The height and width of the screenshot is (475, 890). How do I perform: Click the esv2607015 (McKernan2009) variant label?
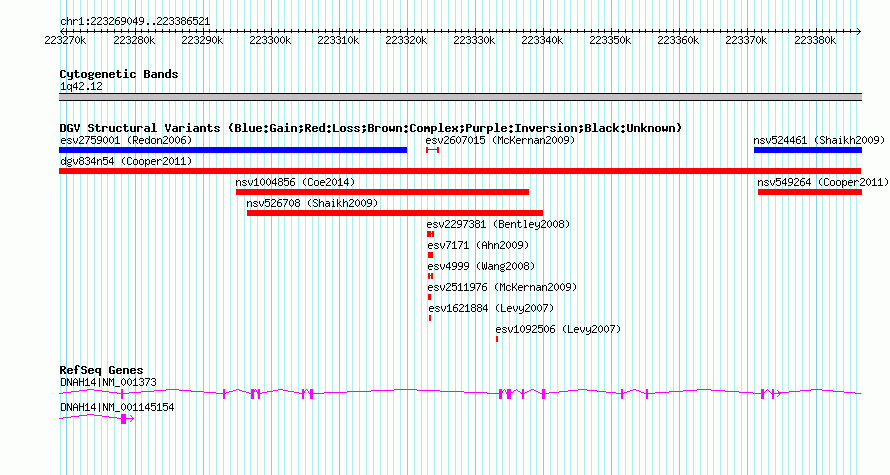(500, 140)
